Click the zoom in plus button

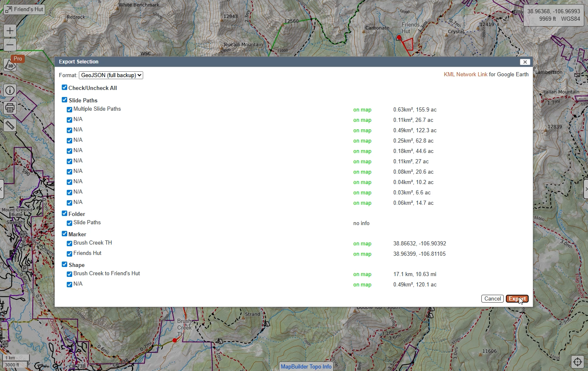[10, 31]
